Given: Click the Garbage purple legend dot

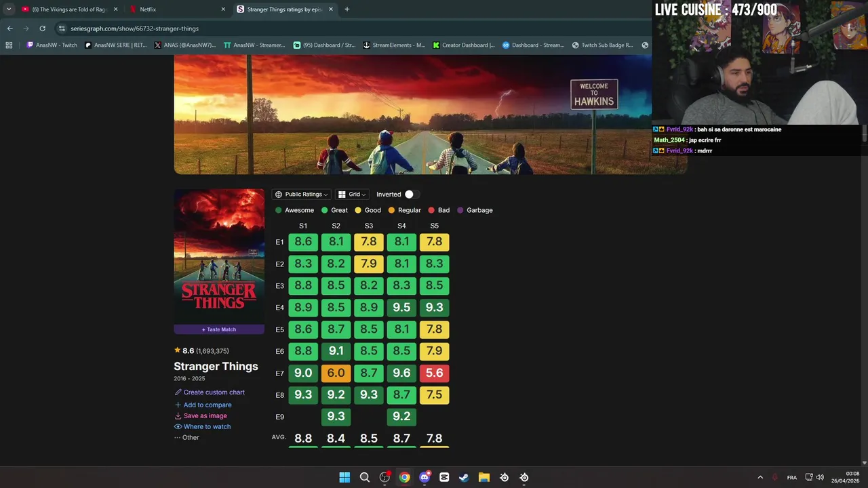Looking at the screenshot, I should [x=460, y=210].
